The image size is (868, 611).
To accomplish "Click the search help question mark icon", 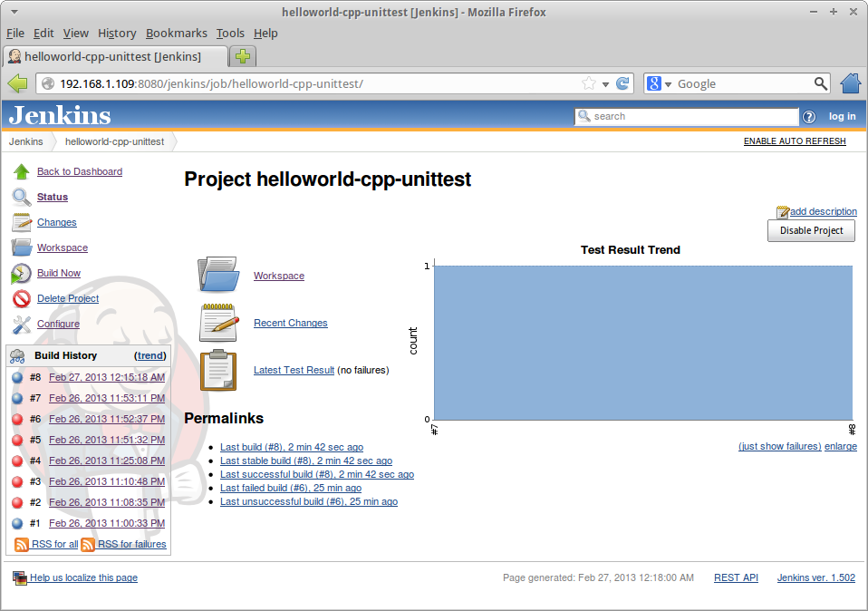I will [809, 117].
